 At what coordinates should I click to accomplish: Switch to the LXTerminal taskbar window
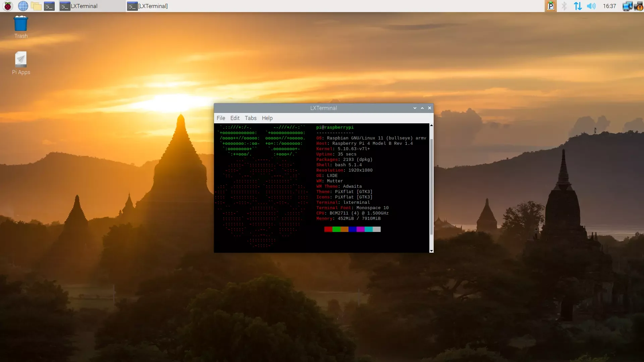click(92, 6)
